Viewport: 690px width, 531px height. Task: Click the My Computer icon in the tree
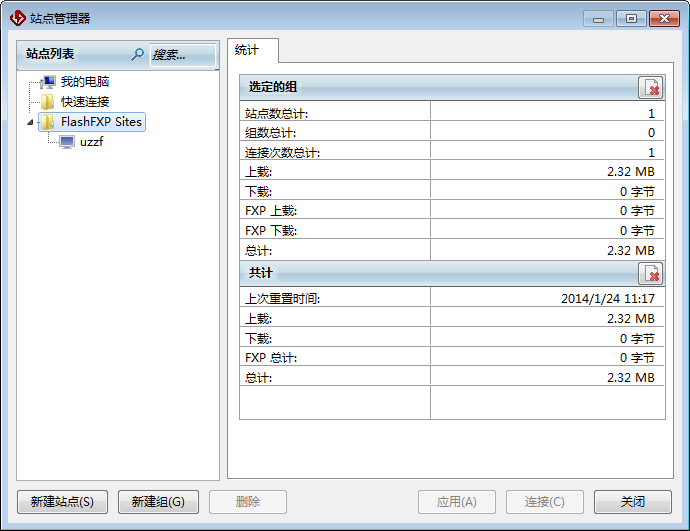(48, 82)
